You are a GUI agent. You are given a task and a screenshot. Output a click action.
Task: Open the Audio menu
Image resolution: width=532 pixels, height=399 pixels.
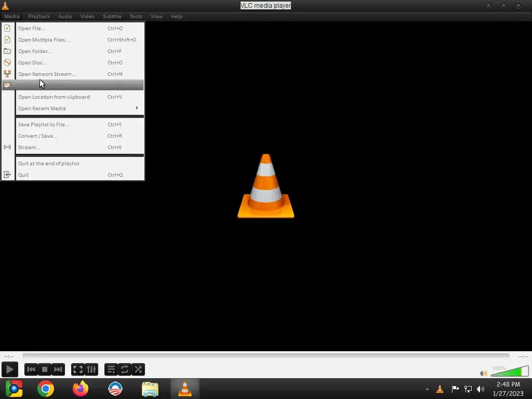coord(65,16)
